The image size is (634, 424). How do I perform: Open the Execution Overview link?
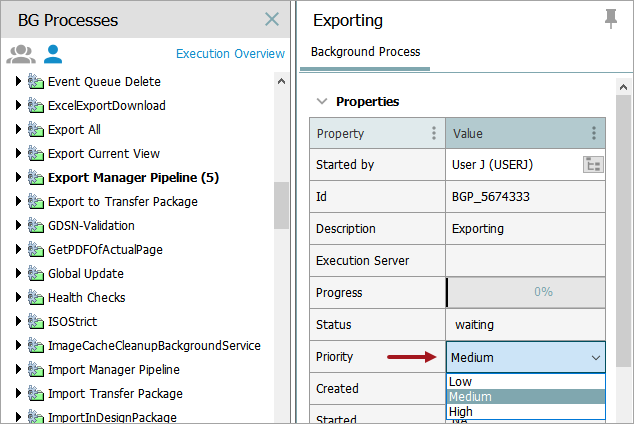(x=230, y=54)
